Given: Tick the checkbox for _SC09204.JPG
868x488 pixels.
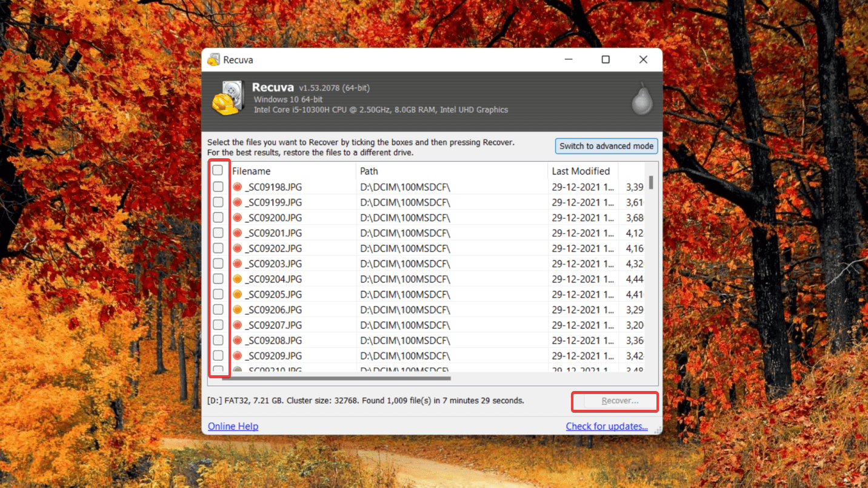Looking at the screenshot, I should 218,279.
